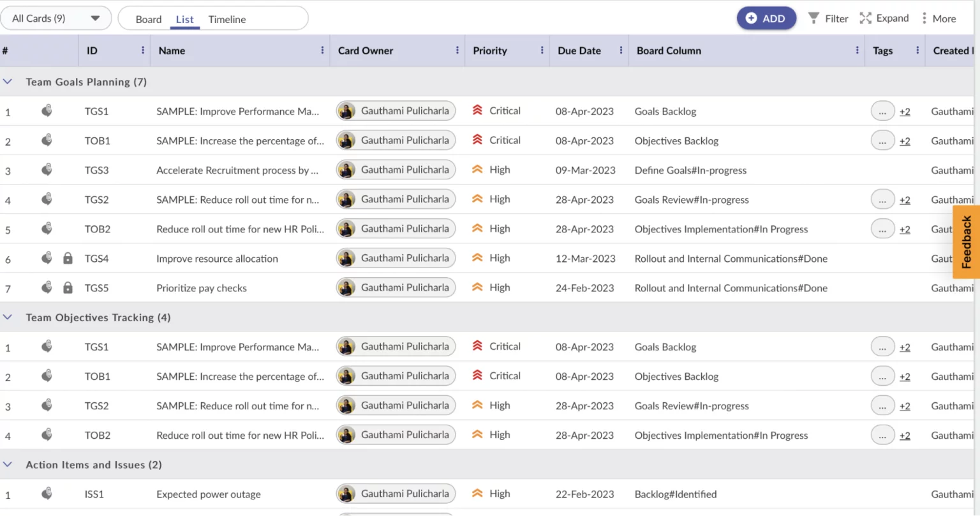Open the Name column options menu
This screenshot has width=980, height=516.
pyautogui.click(x=323, y=50)
